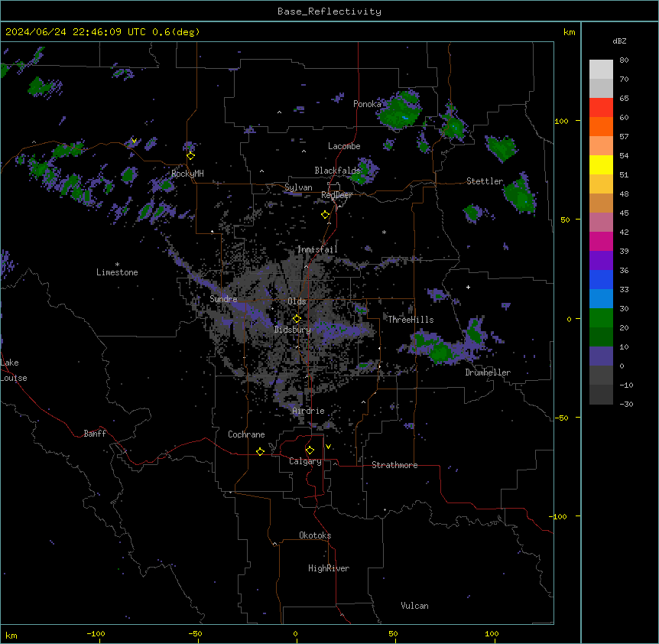Click the yellow V marker east of Calgary

coord(328,447)
